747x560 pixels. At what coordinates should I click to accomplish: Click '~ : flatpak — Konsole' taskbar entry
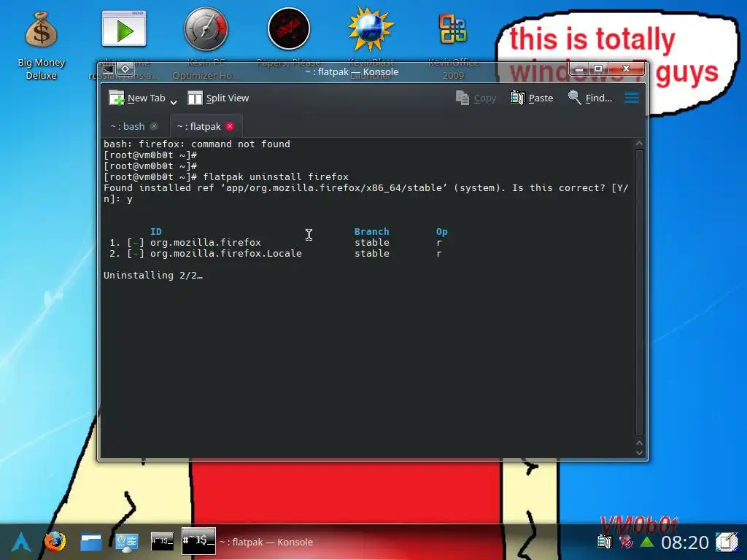point(248,542)
